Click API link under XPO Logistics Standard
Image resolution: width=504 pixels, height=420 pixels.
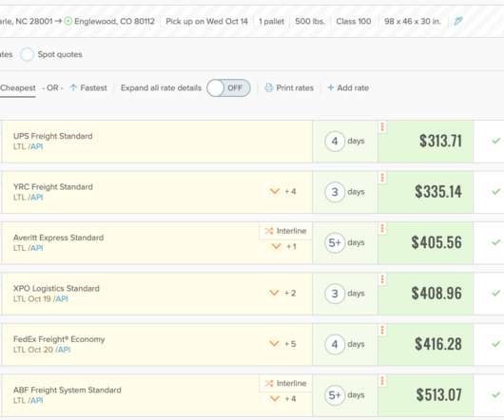click(62, 299)
